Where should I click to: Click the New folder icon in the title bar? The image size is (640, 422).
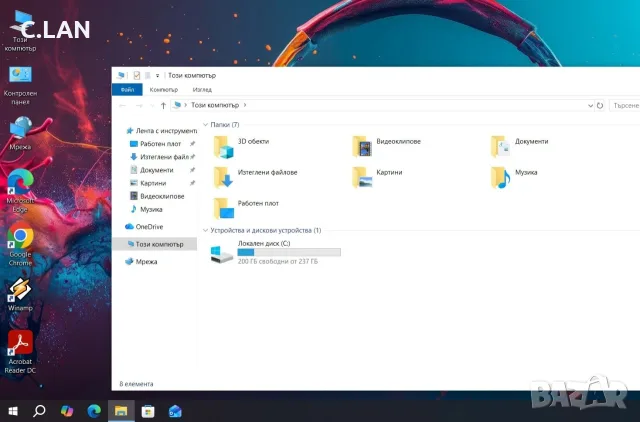(148, 76)
